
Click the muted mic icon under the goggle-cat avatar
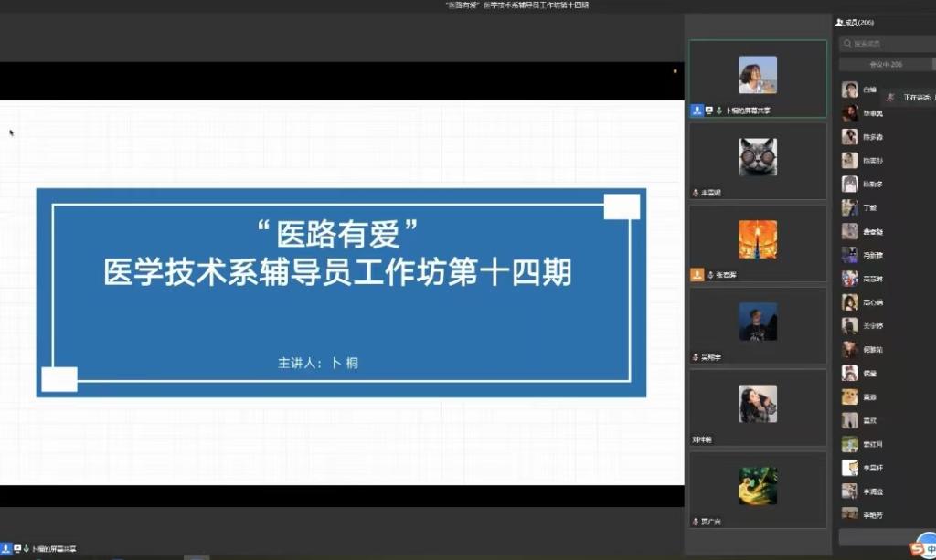click(x=696, y=193)
